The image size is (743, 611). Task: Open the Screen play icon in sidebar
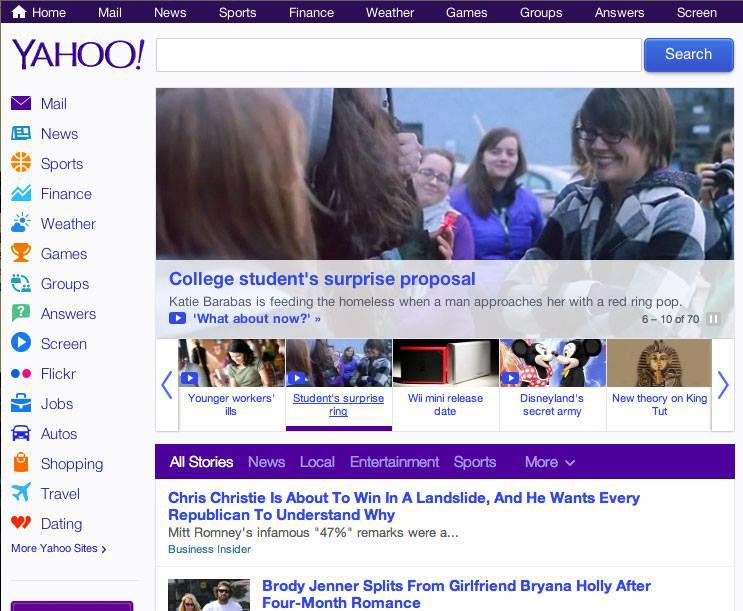[x=21, y=343]
